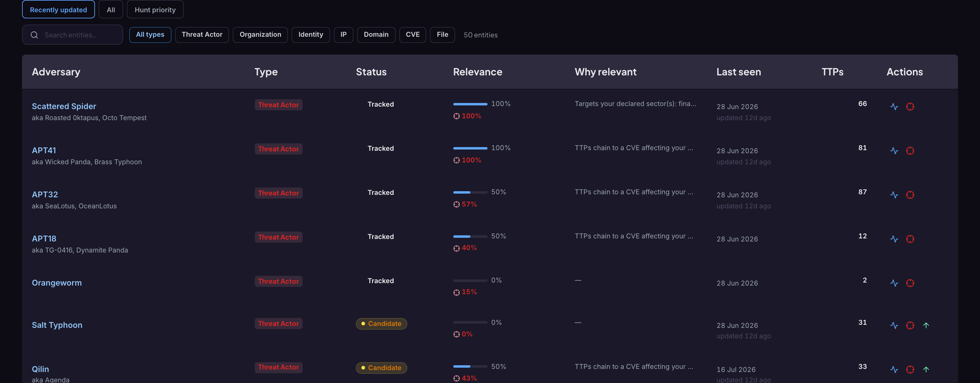Open the APT41 adversary page

(x=44, y=151)
